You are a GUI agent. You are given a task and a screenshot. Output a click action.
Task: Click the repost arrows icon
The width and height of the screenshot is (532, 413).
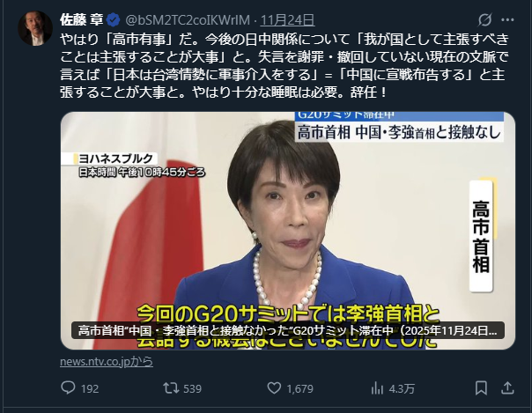pyautogui.click(x=171, y=388)
